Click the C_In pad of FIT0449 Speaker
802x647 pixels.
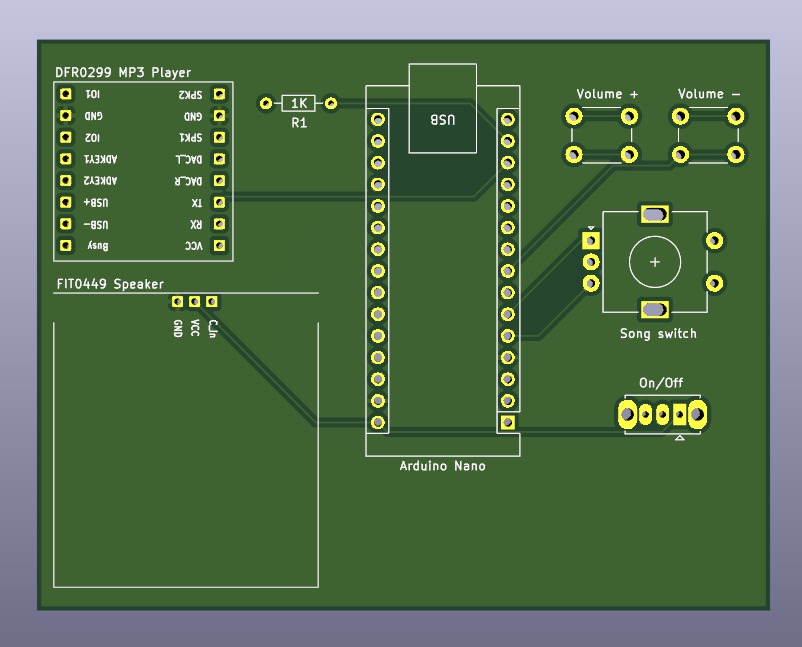point(212,302)
